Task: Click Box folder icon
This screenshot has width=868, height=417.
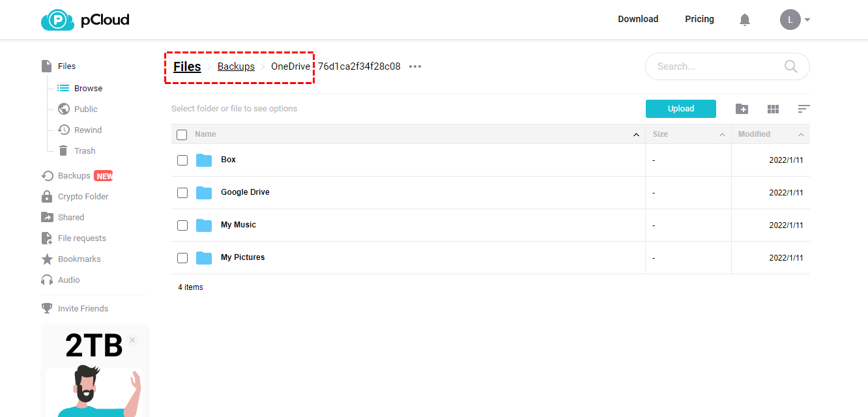Action: coord(204,160)
